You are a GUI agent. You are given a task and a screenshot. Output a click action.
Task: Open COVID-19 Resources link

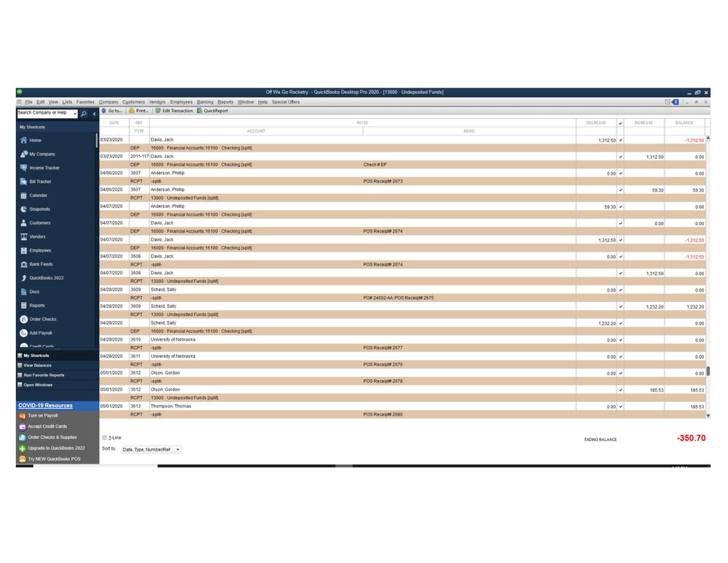(x=45, y=405)
